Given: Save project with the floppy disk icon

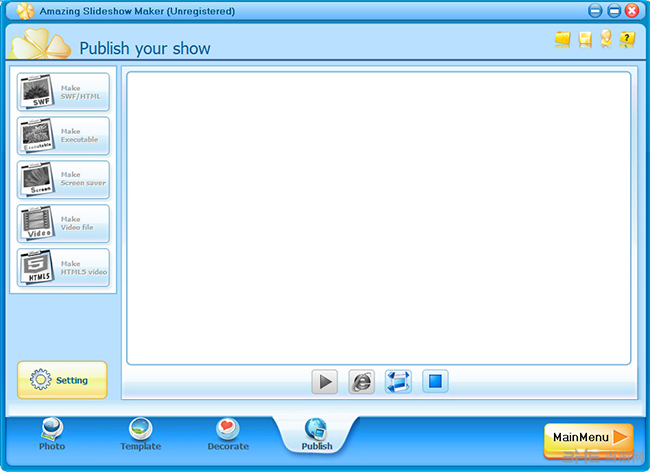Looking at the screenshot, I should (585, 39).
